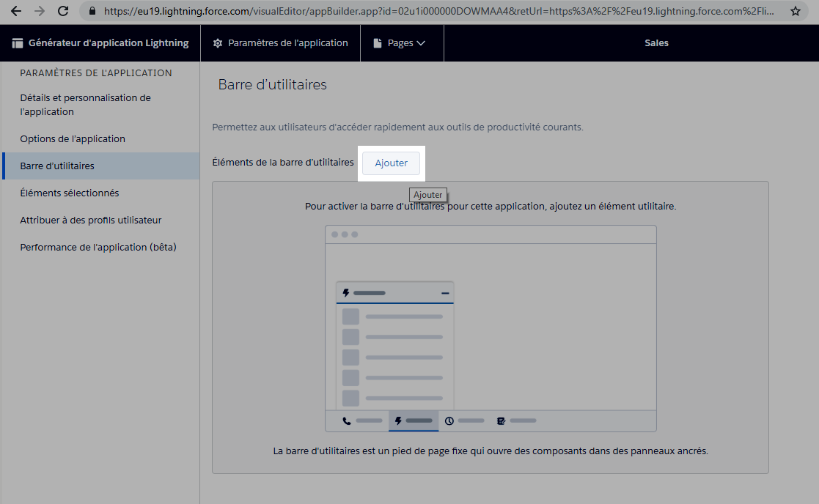The image size is (819, 504).
Task: Expand the Pages dropdown chevron
Action: coord(421,43)
